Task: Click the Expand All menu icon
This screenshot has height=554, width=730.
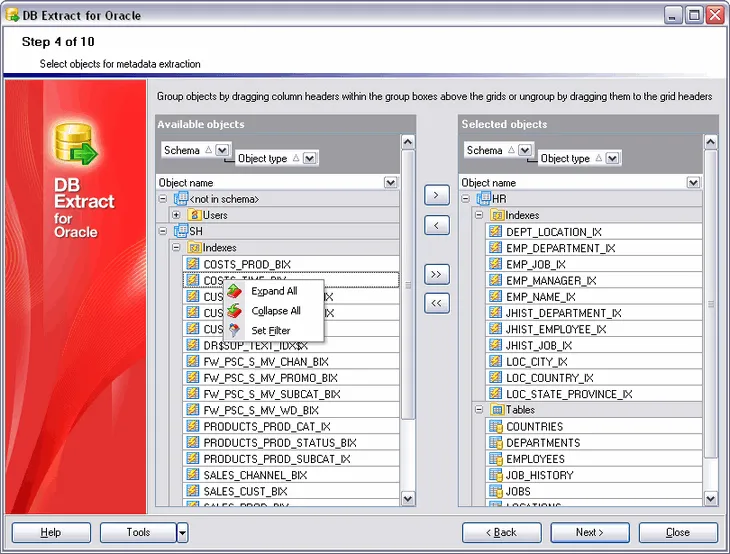Action: [235, 291]
